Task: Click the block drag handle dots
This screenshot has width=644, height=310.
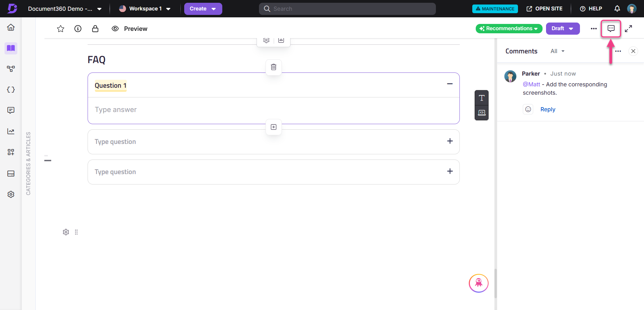Action: (x=76, y=232)
